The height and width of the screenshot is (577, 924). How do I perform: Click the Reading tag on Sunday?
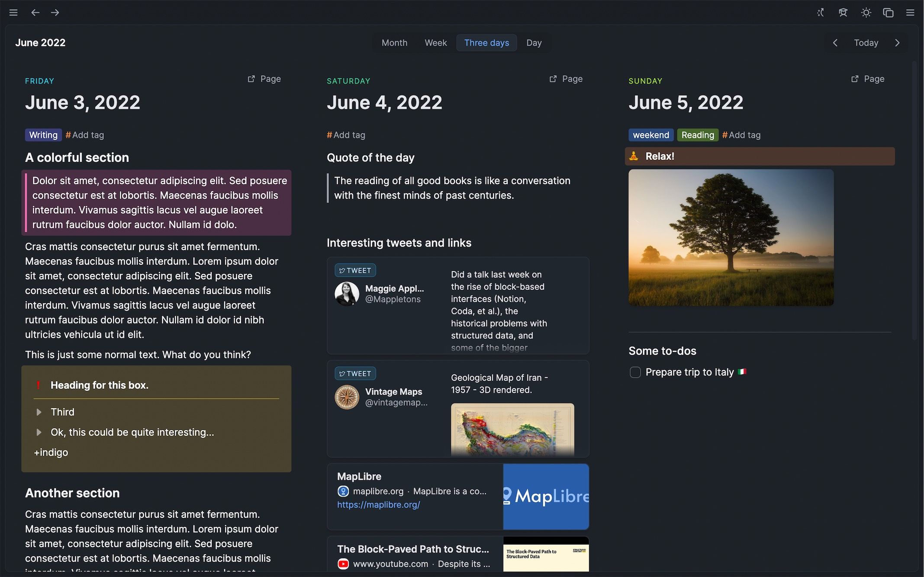pos(697,135)
